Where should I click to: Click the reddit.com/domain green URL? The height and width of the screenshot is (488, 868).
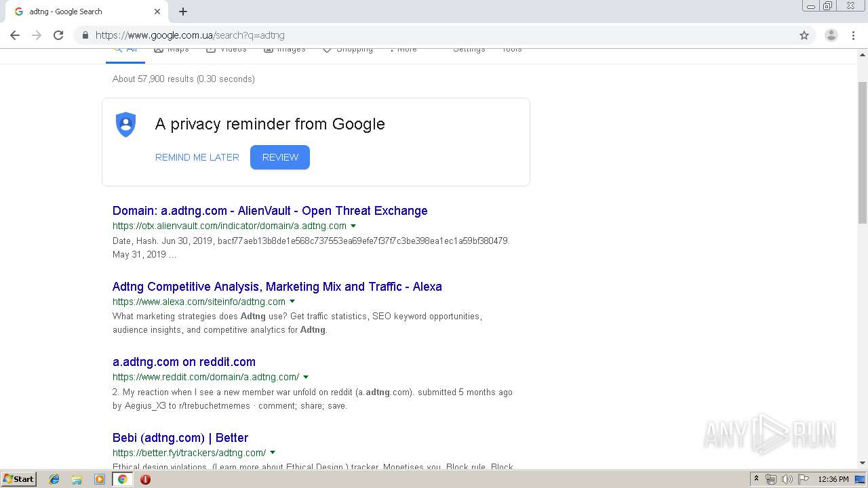(205, 378)
